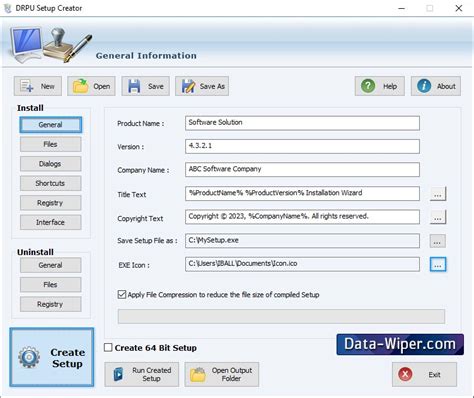
Task: Enable the Create 64 Bit Setup checkbox
Action: (108, 347)
